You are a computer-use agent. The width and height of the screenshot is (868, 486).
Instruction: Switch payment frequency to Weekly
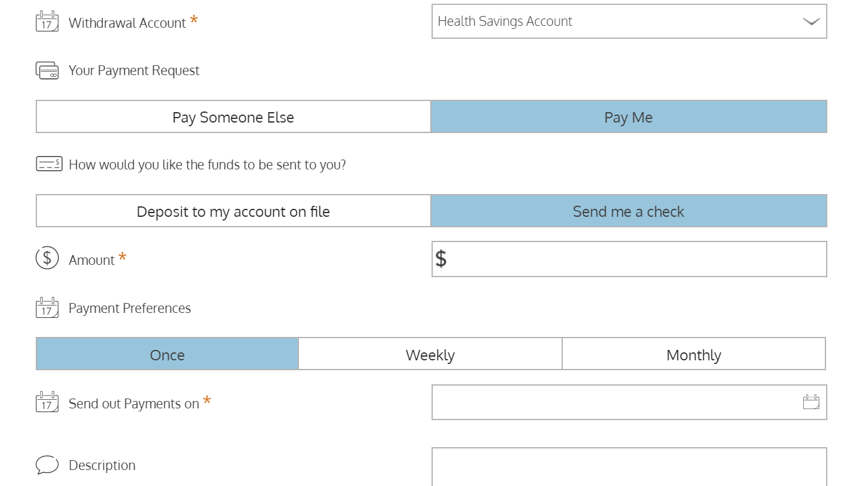point(430,354)
